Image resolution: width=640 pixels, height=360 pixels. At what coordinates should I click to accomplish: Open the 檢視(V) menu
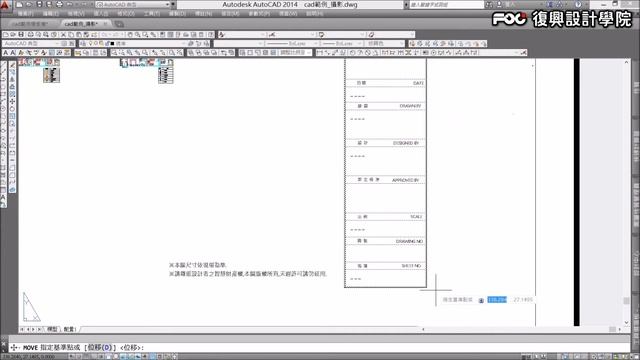tap(76, 14)
